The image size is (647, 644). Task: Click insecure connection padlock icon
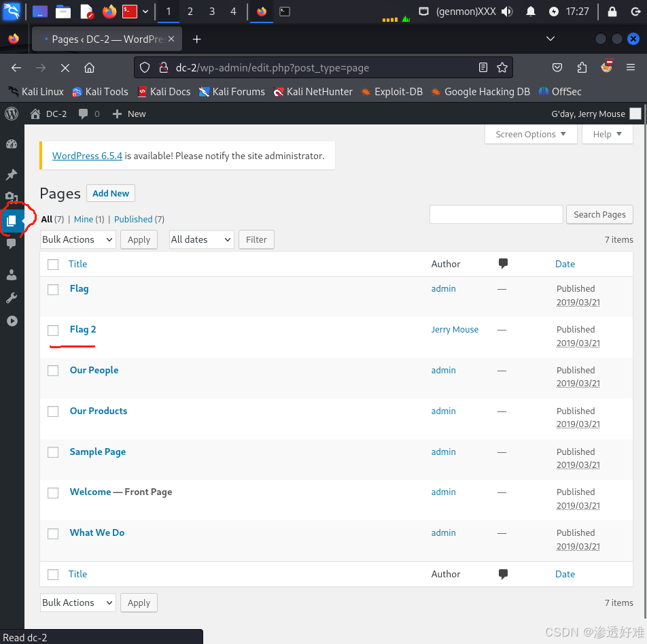tap(164, 67)
